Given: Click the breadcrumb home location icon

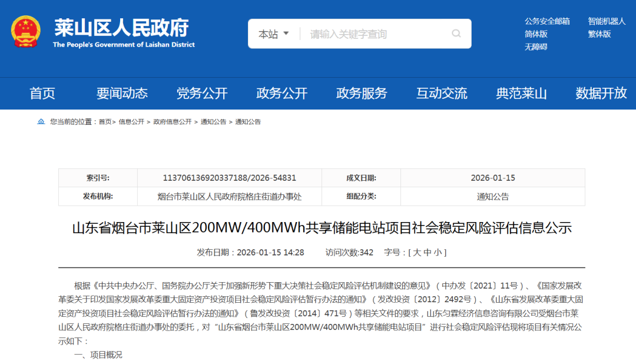Looking at the screenshot, I should tap(41, 122).
